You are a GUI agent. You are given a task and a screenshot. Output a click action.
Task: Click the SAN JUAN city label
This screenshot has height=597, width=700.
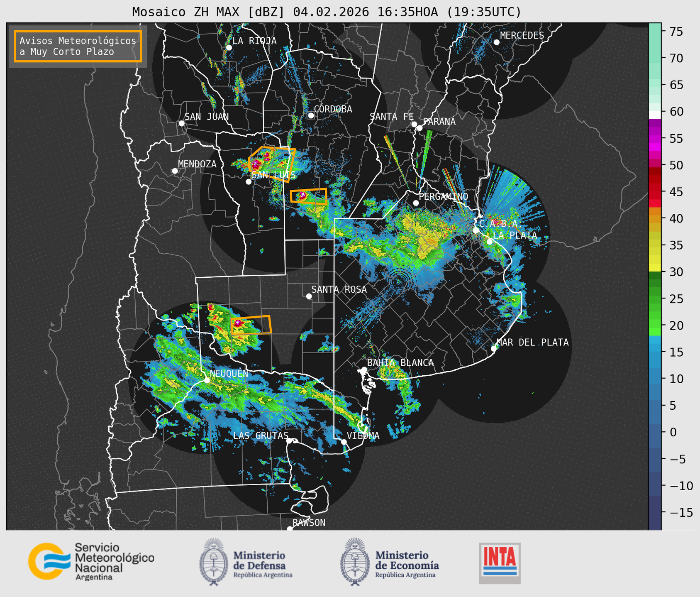coord(206,117)
